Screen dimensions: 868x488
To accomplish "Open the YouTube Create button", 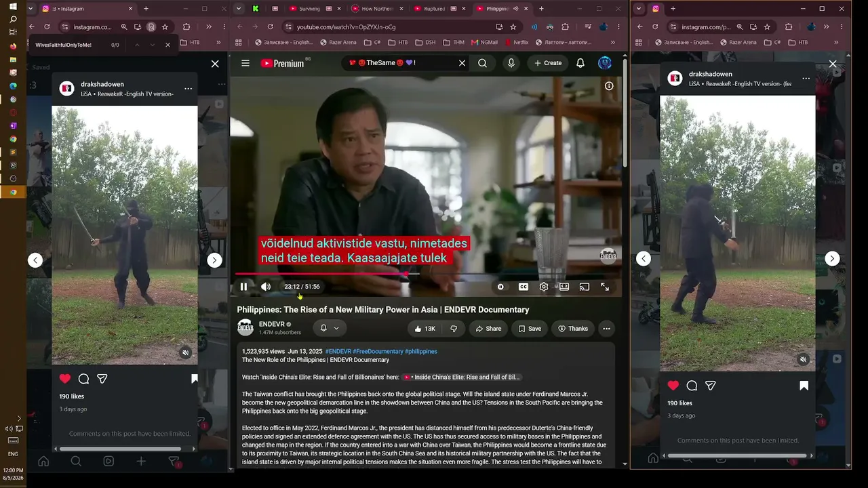I will tap(548, 63).
